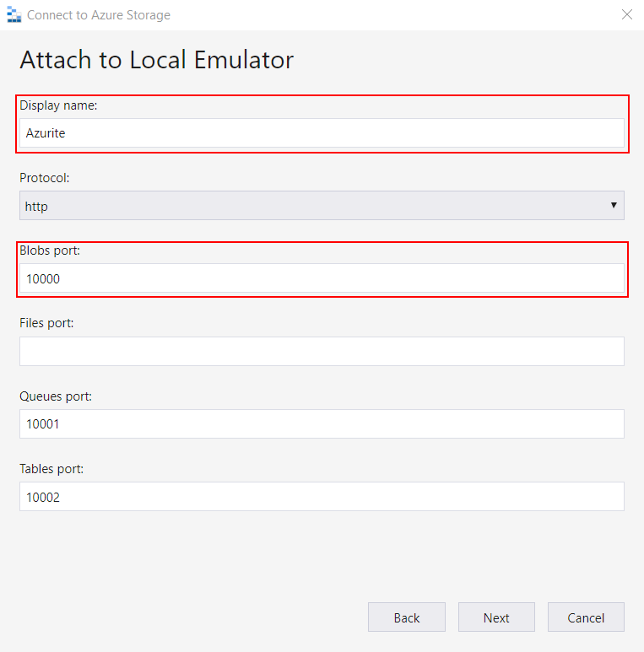Click the Back button
This screenshot has height=652, width=644.
(407, 617)
